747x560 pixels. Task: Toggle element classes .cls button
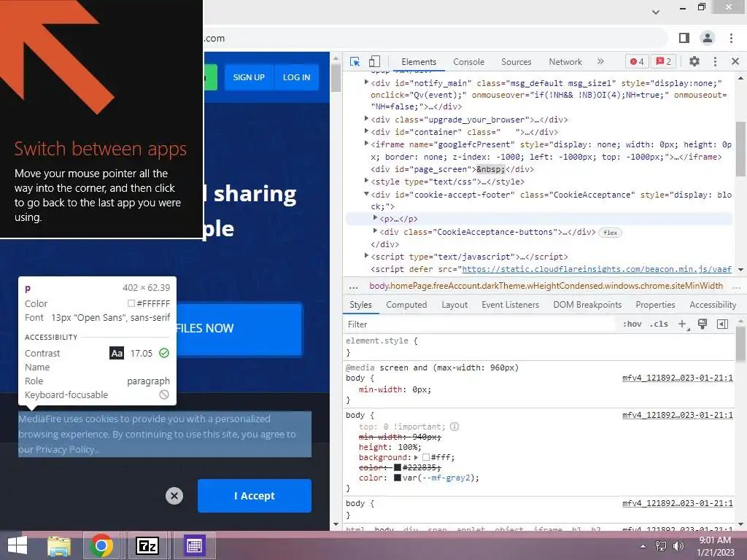pos(660,324)
